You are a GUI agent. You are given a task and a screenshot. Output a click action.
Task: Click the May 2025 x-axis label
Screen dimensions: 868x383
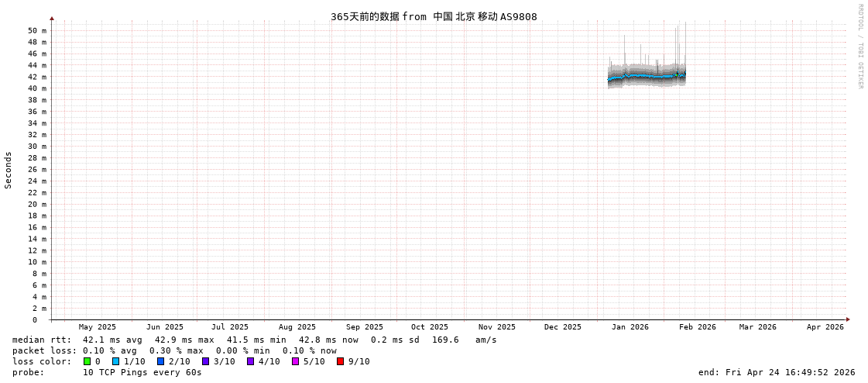[97, 327]
